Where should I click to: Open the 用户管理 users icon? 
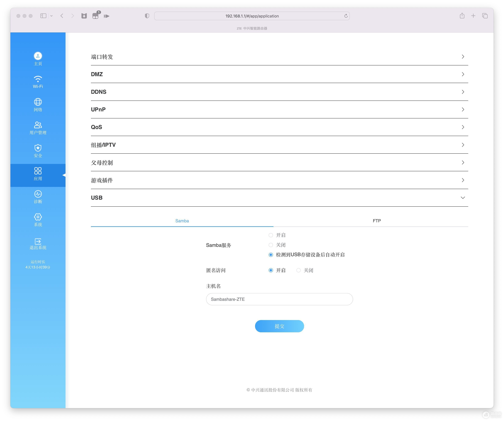38,125
